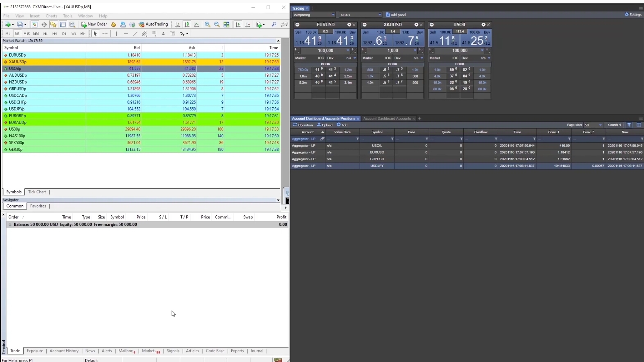Select the XAUUSDp row in Market Watch

(x=18, y=62)
